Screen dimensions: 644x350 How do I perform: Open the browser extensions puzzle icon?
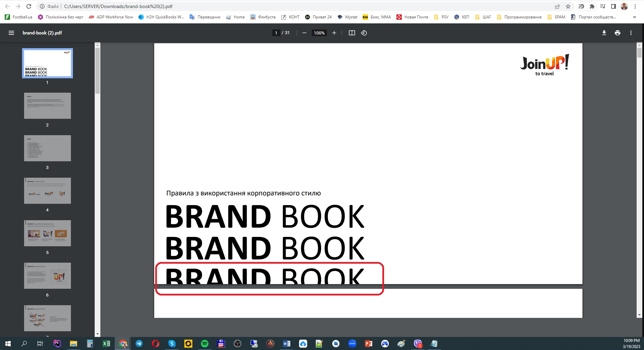pyautogui.click(x=592, y=6)
